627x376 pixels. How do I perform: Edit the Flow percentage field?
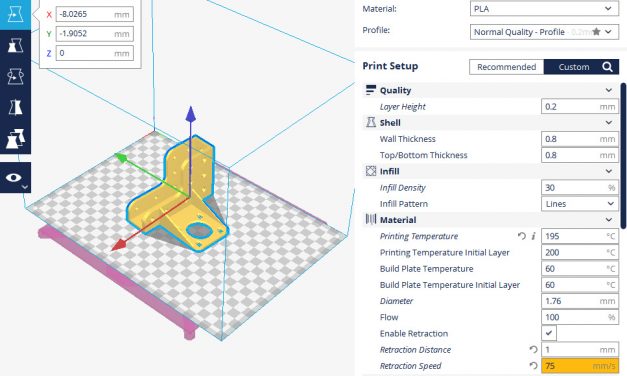579,317
